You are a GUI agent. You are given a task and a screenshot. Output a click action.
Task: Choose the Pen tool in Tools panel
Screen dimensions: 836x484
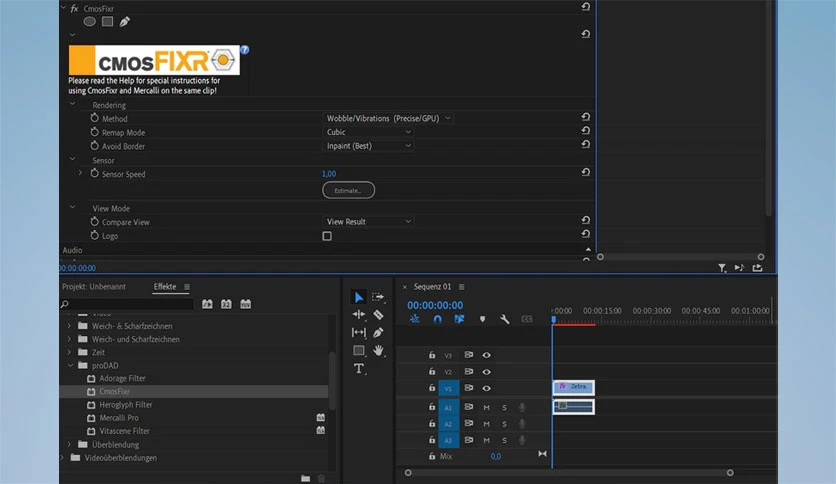378,333
